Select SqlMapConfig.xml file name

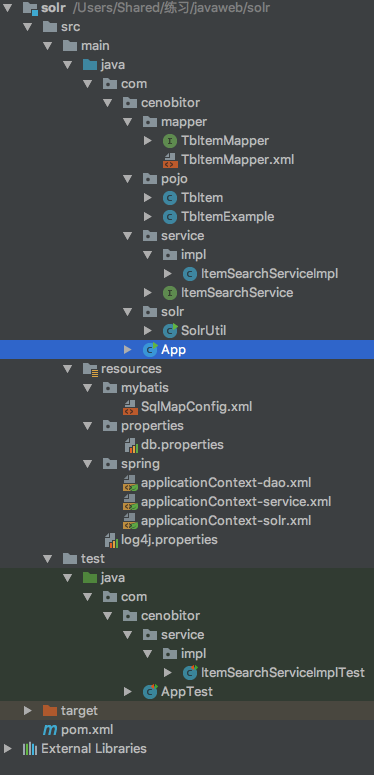pyautogui.click(x=197, y=406)
